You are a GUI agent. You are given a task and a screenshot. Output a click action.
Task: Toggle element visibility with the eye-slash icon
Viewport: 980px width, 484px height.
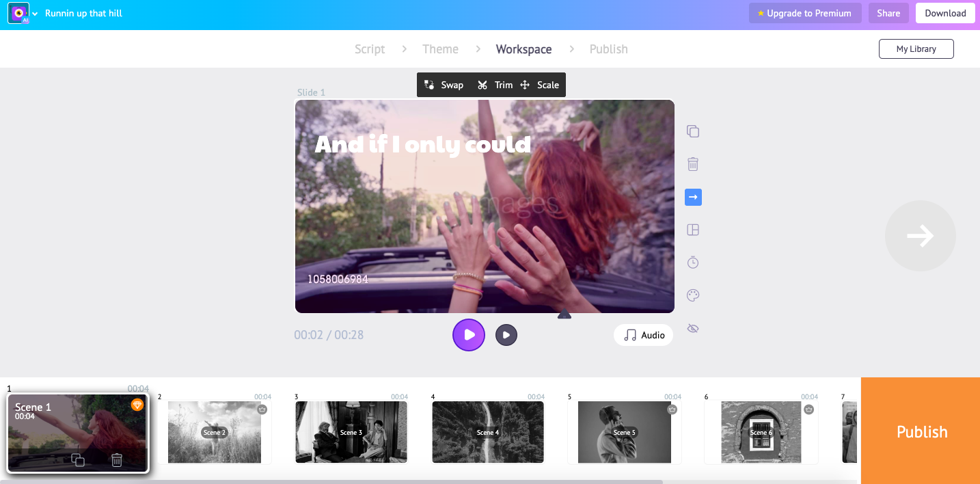click(693, 327)
